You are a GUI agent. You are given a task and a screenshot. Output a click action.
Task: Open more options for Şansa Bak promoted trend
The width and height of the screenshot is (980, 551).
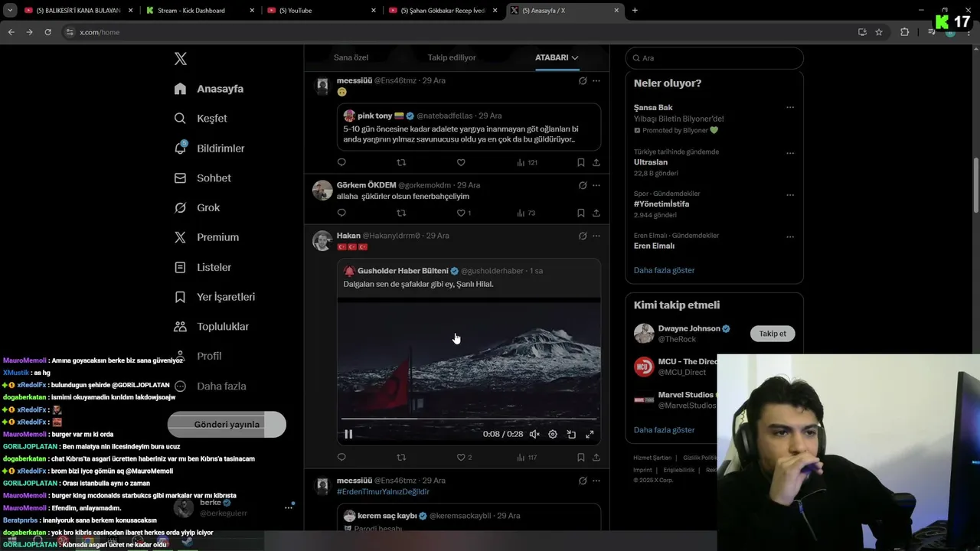[x=790, y=108]
